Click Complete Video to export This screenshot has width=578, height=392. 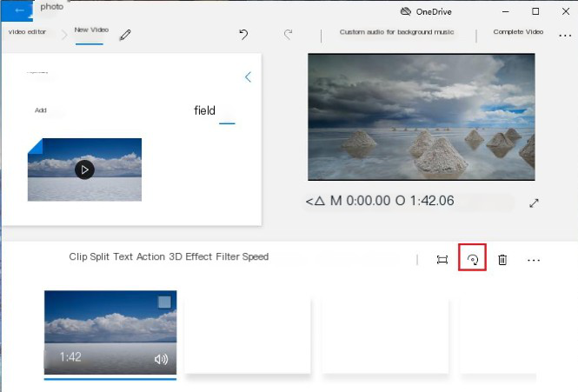pos(518,32)
